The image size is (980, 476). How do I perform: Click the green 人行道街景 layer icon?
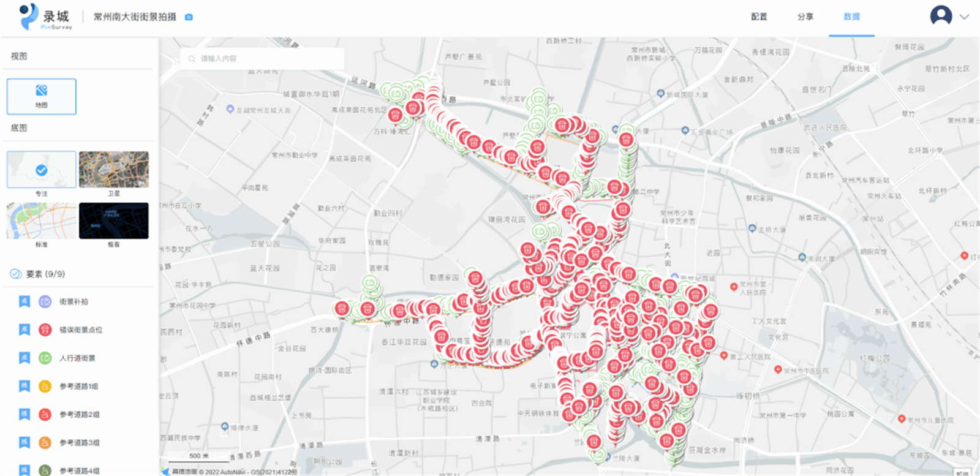tap(45, 358)
